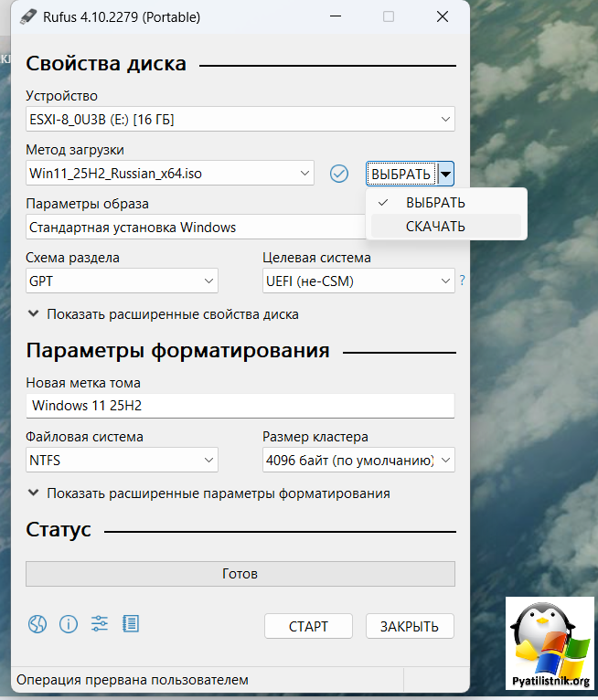
Task: Open the Файловая система NTFS dropdown
Action: [x=122, y=460]
